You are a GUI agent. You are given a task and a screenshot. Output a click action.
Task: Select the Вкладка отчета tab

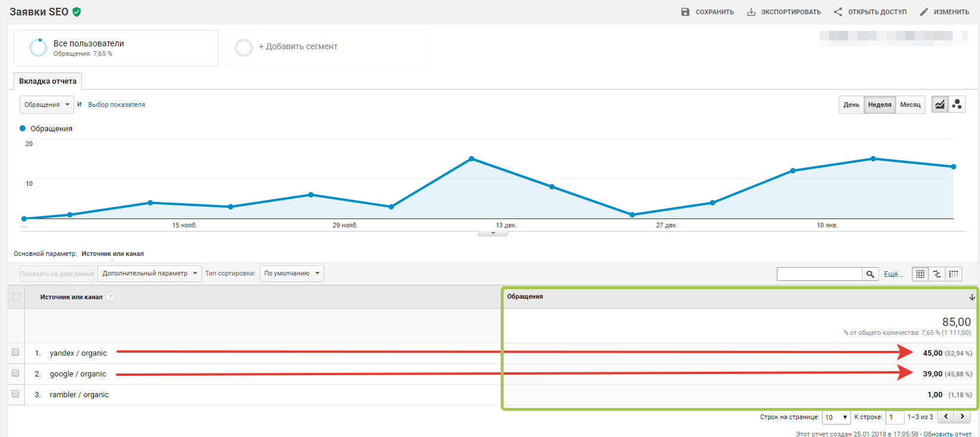[x=48, y=81]
